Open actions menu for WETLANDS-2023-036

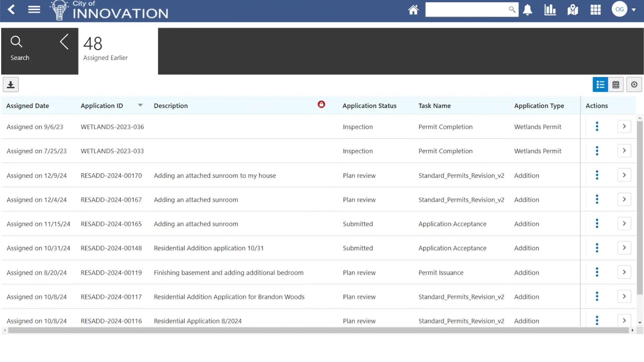pyautogui.click(x=597, y=126)
